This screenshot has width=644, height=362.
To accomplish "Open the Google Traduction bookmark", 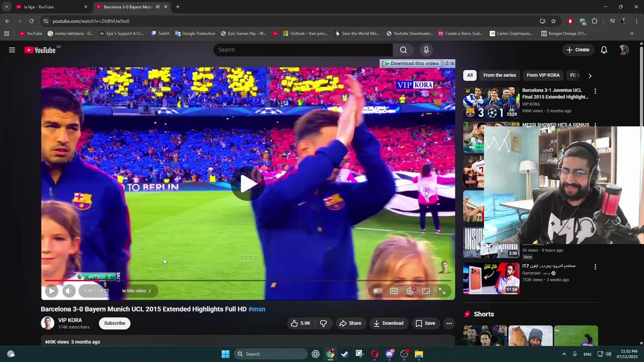I will (195, 34).
